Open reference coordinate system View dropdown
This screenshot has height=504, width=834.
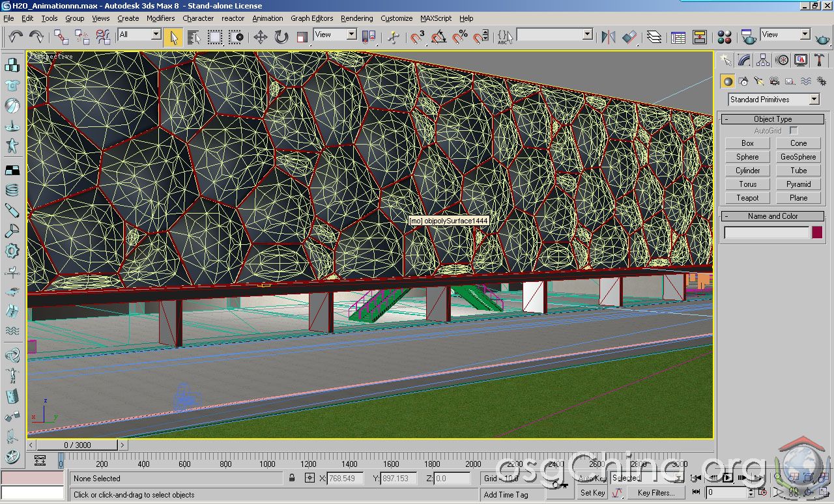335,35
